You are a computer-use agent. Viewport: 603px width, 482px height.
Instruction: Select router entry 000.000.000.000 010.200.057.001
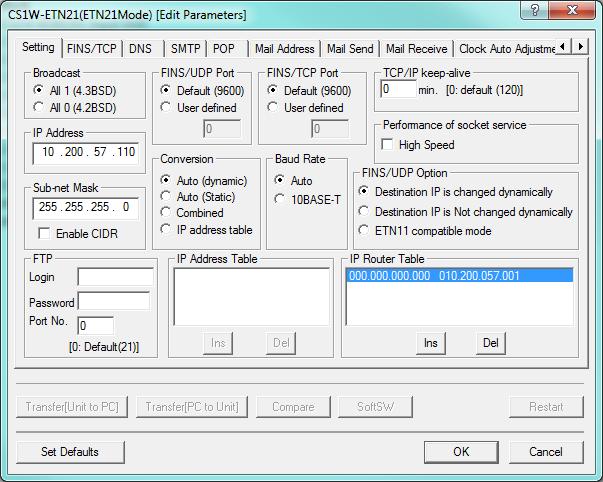(x=460, y=275)
